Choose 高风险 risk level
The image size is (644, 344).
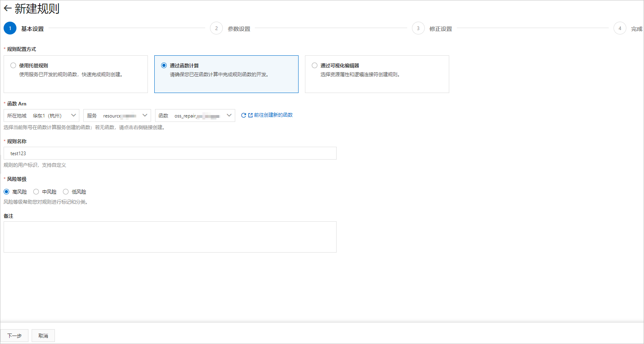pyautogui.click(x=6, y=192)
